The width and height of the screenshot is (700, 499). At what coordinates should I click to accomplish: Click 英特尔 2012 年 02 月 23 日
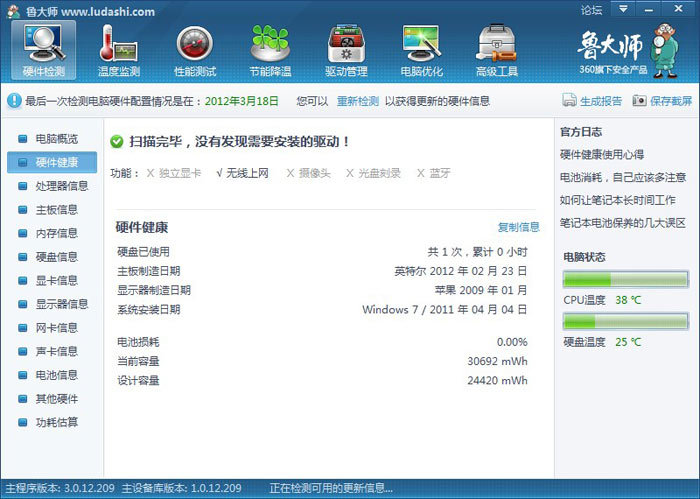click(x=461, y=271)
